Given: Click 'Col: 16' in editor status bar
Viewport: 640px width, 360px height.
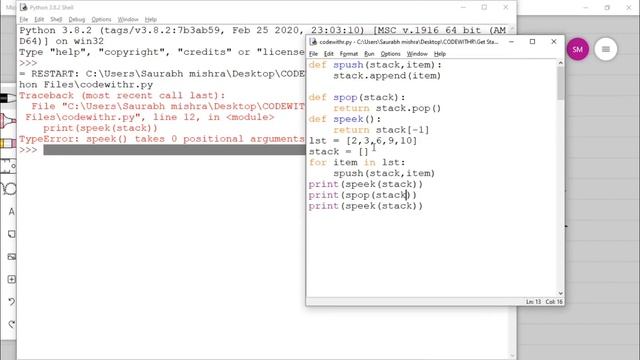Looking at the screenshot, I should (554, 302).
